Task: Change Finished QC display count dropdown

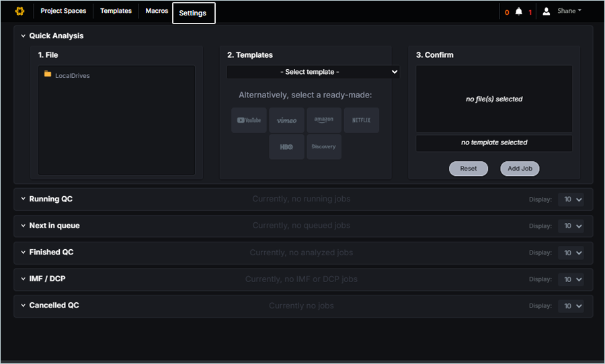Action: [571, 253]
